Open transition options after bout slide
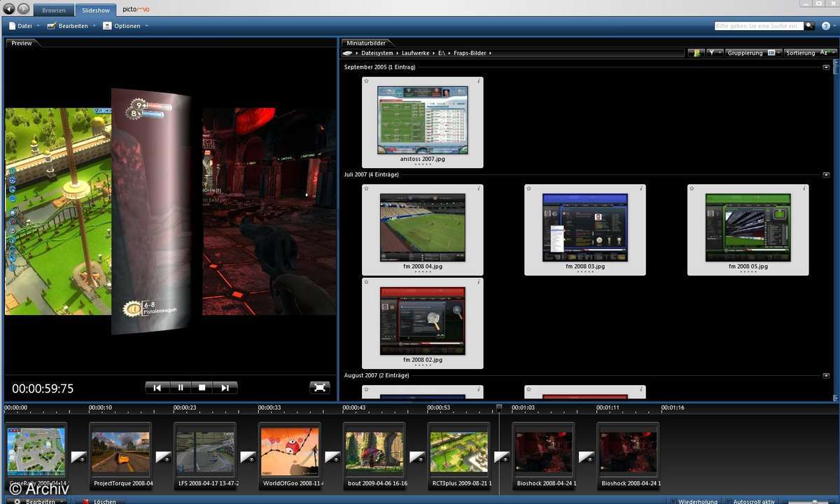Viewport: 840px width, 504px height. [x=417, y=456]
